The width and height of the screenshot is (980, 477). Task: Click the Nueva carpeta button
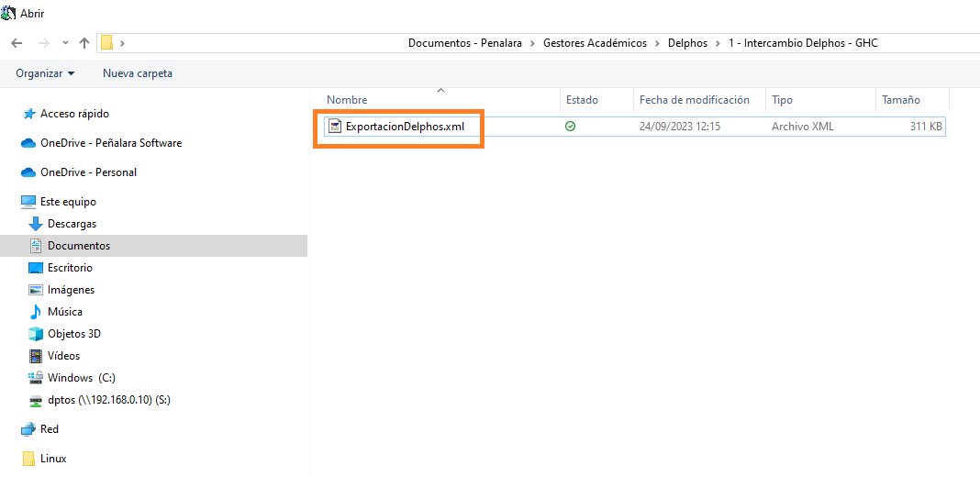coord(137,73)
